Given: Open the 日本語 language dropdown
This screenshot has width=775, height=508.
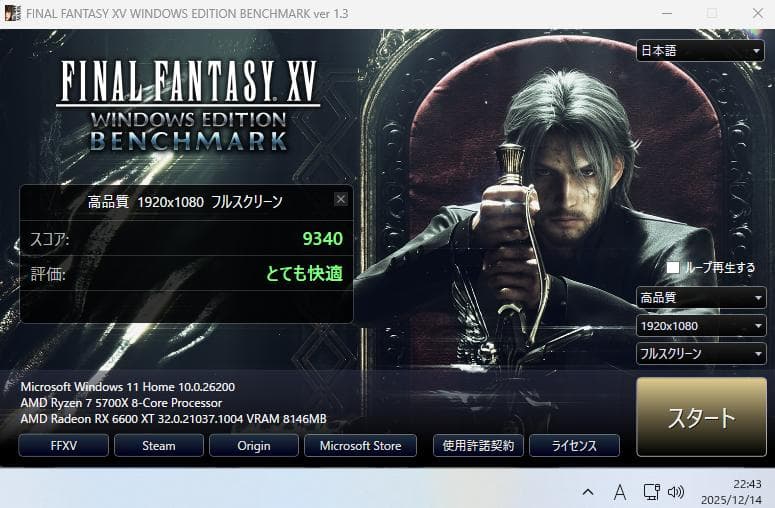Looking at the screenshot, I should [x=700, y=50].
